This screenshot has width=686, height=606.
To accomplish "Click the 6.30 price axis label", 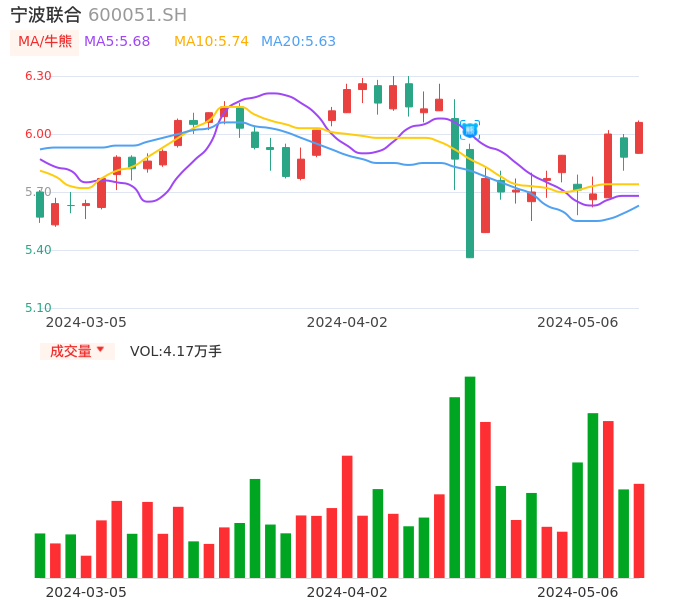I will pyautogui.click(x=38, y=76).
